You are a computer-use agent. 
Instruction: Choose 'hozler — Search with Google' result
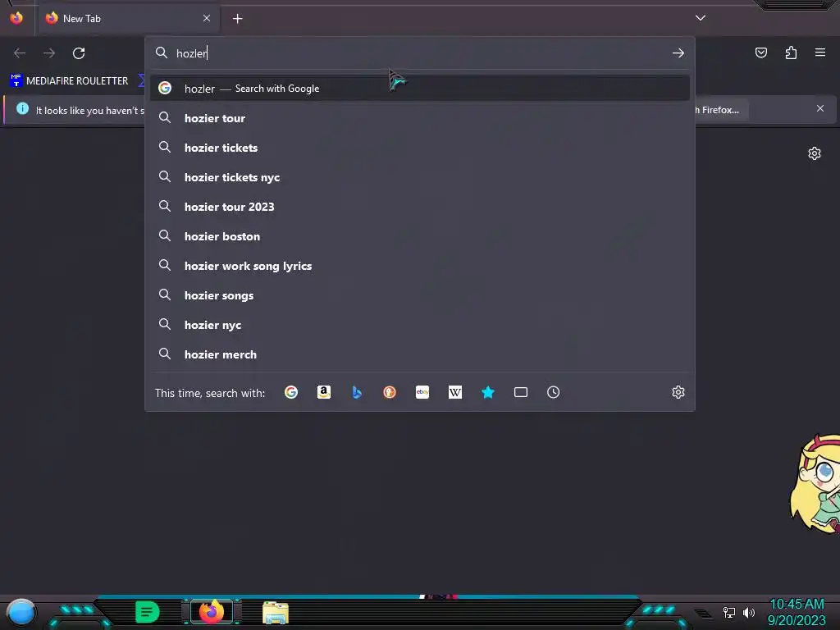[419, 89]
